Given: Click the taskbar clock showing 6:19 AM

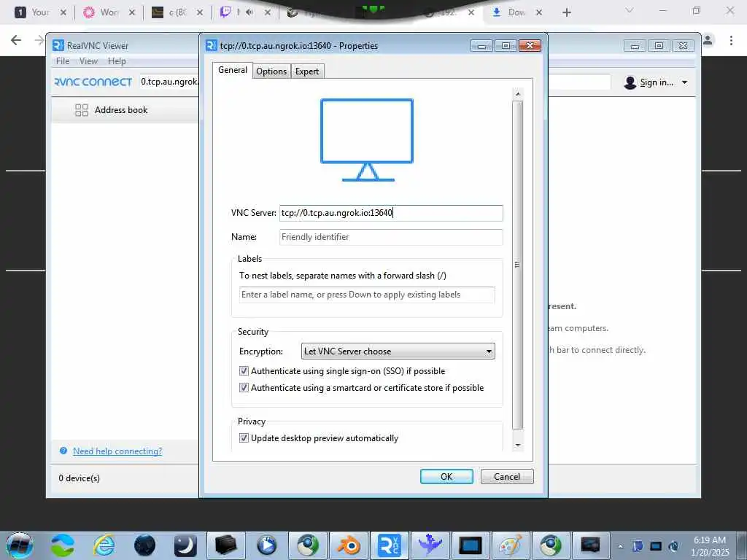Looking at the screenshot, I should click(710, 545).
